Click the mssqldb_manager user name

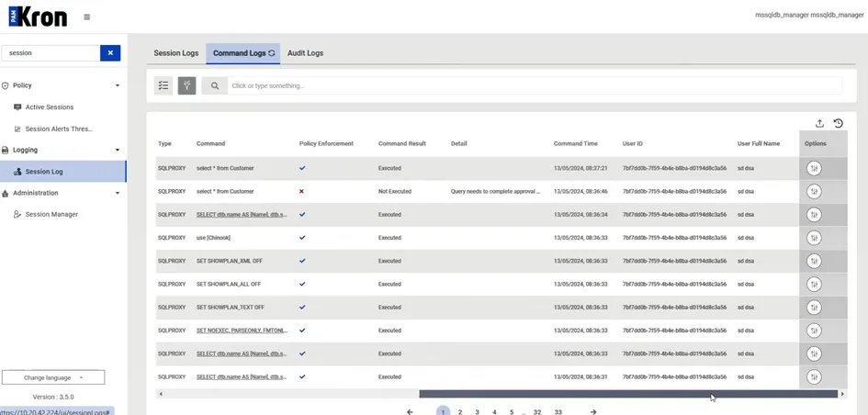809,16
